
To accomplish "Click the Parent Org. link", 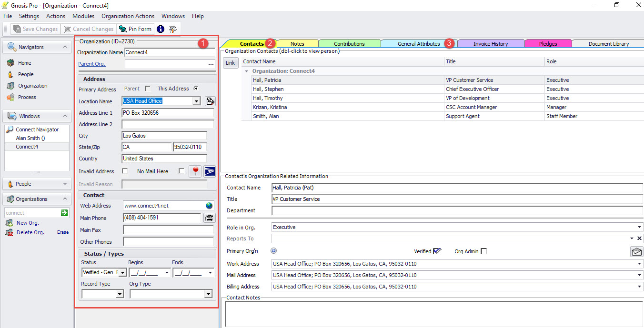I will coord(92,64).
